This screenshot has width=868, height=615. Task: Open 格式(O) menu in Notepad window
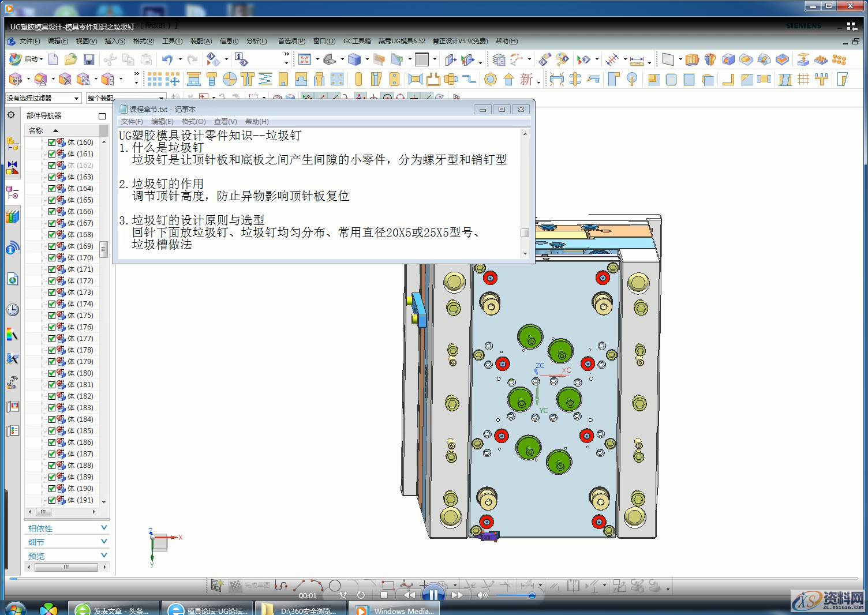(193, 122)
